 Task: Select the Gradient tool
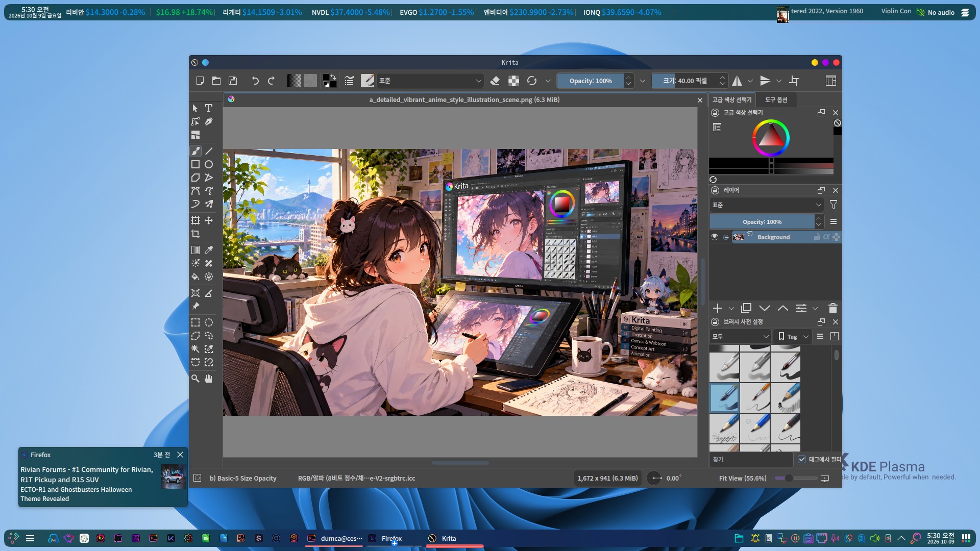click(195, 250)
